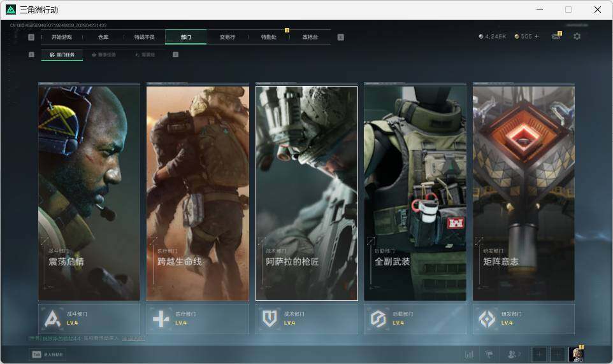Click the 研发部门 diamond emblem icon

pyautogui.click(x=487, y=319)
